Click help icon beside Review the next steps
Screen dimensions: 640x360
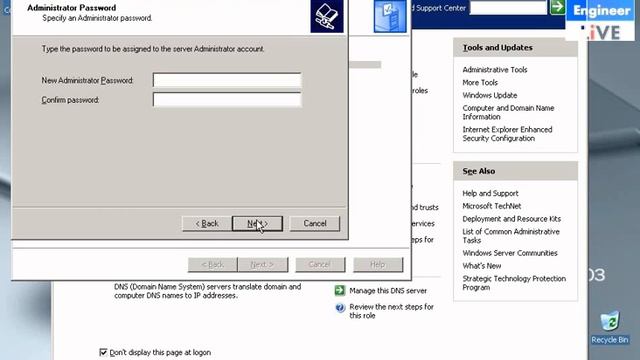[340, 307]
